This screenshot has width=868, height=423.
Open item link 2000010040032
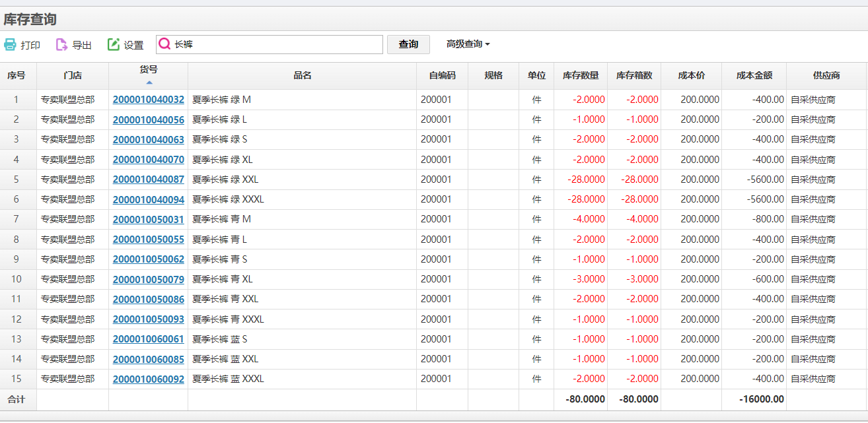[x=148, y=99]
